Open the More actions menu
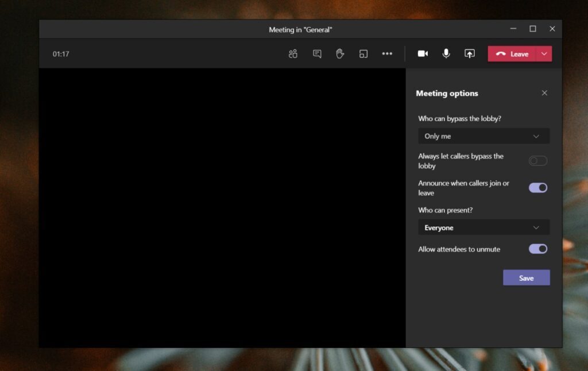The image size is (588, 371). [387, 53]
